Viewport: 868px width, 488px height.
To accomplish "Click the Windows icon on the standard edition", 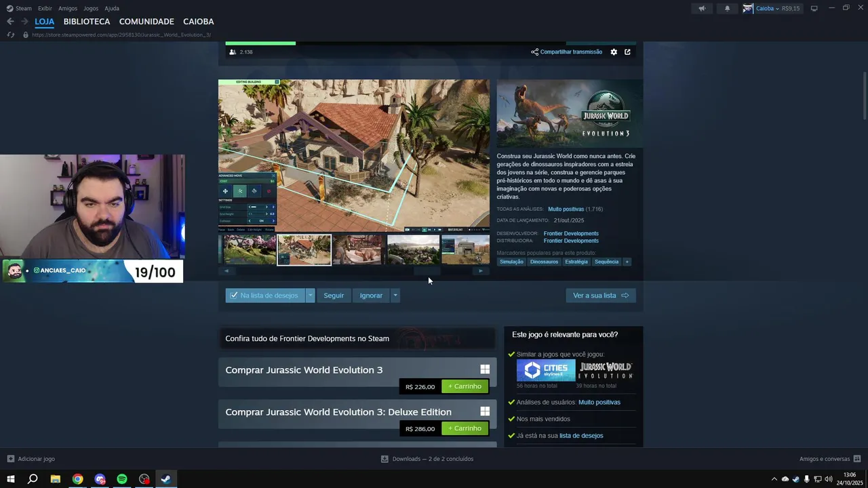I will click(485, 369).
